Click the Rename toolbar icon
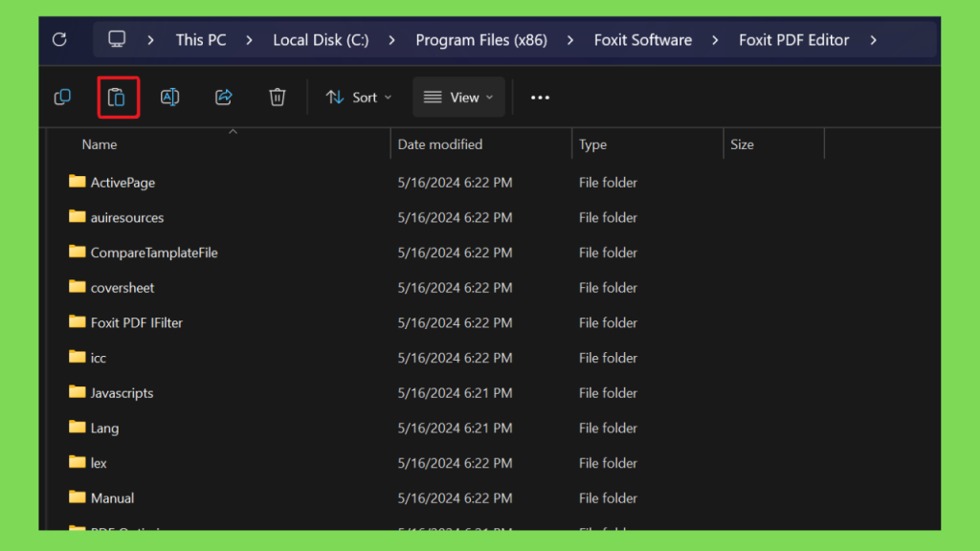This screenshot has height=551, width=980. point(170,97)
